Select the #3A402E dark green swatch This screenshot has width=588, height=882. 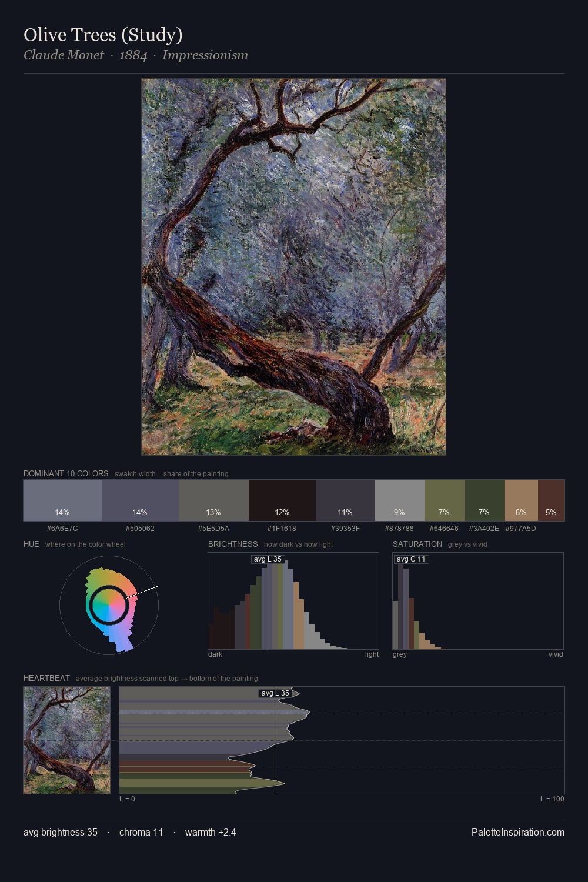pyautogui.click(x=485, y=500)
